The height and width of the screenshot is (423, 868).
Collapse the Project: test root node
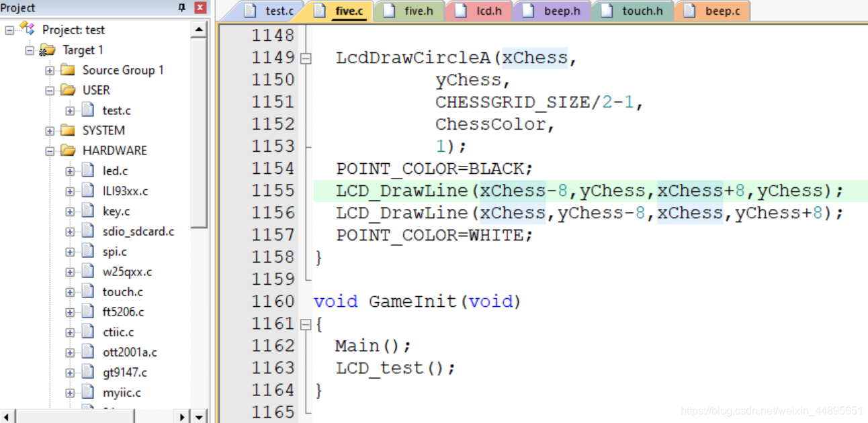coord(9,30)
